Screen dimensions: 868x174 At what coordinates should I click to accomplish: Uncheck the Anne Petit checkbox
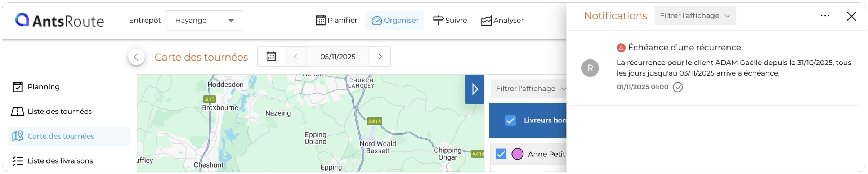pos(501,154)
